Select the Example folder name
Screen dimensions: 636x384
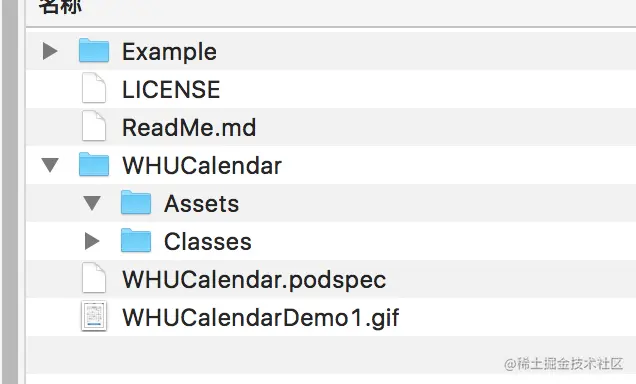click(170, 52)
